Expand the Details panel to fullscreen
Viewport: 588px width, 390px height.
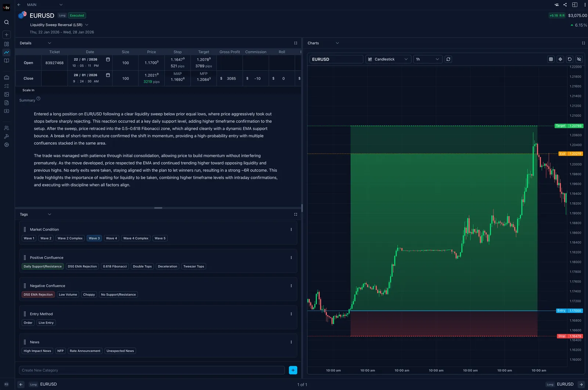point(296,43)
